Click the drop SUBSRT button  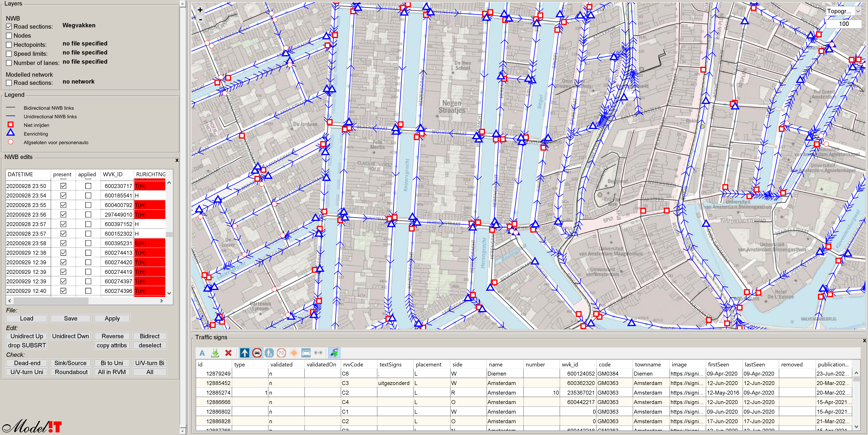point(27,345)
